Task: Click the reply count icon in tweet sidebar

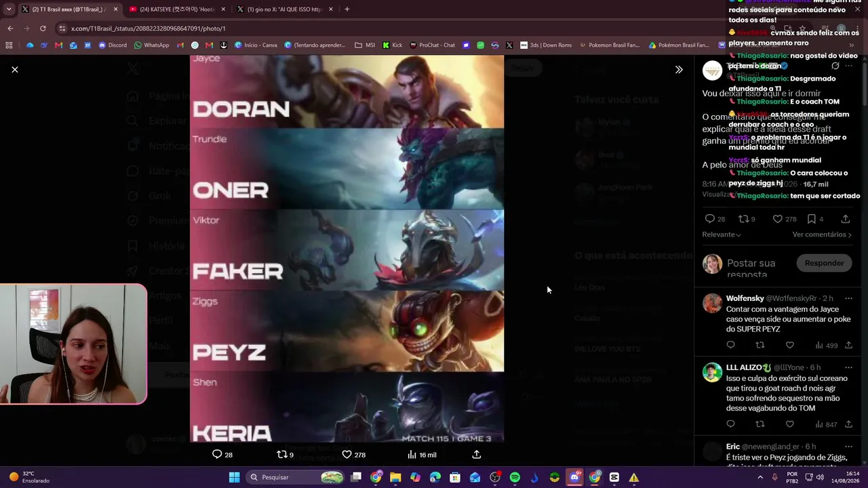Action: point(709,219)
